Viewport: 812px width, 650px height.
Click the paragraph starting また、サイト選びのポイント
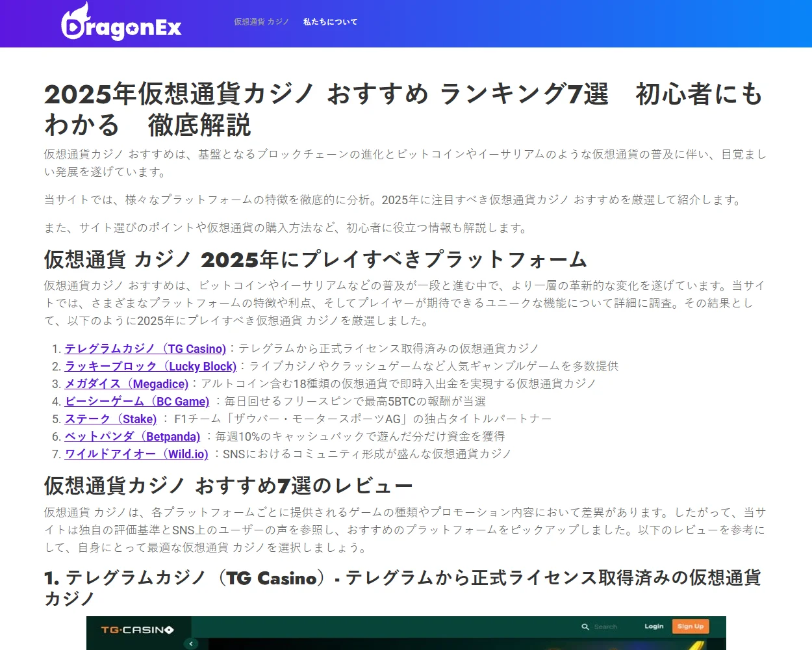point(287,228)
